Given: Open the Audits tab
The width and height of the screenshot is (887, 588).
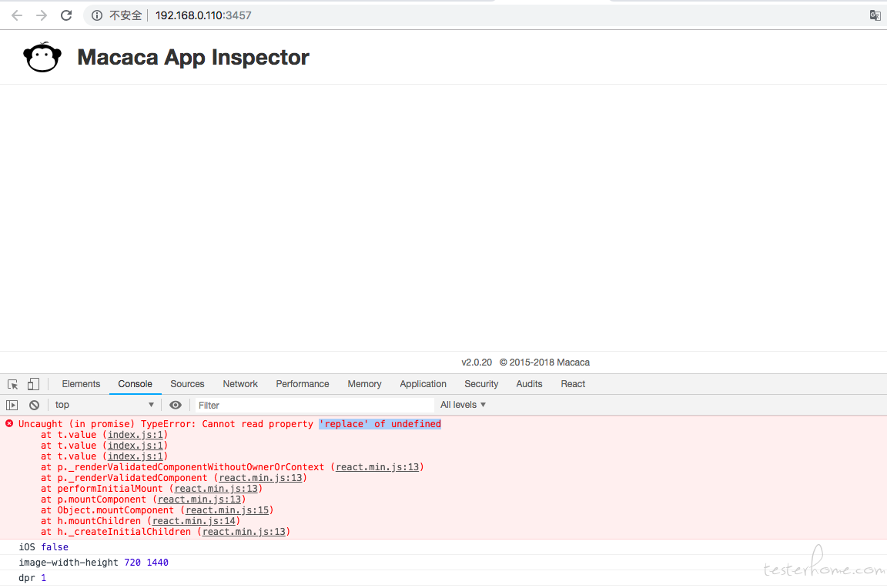Looking at the screenshot, I should (x=529, y=384).
